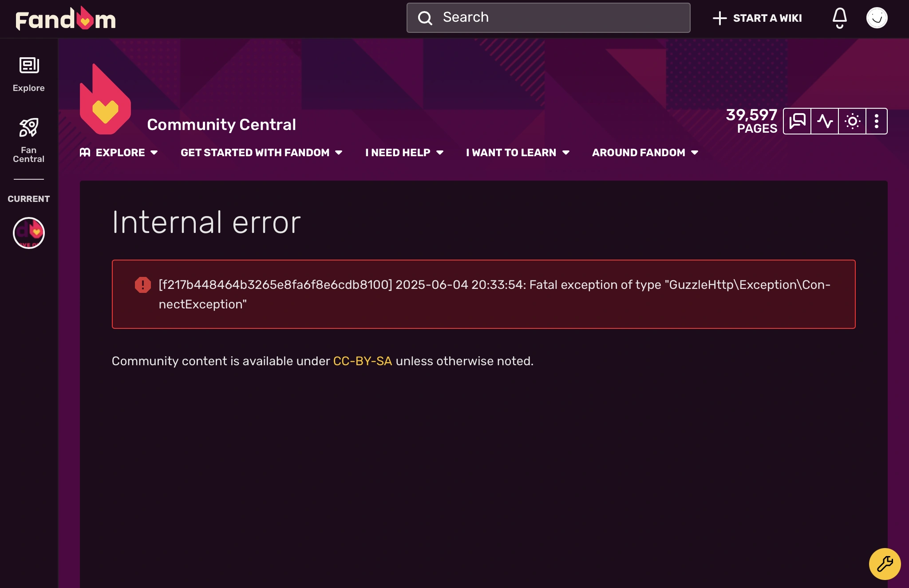Toggle light theme with the sun icon
909x588 pixels.
click(853, 121)
